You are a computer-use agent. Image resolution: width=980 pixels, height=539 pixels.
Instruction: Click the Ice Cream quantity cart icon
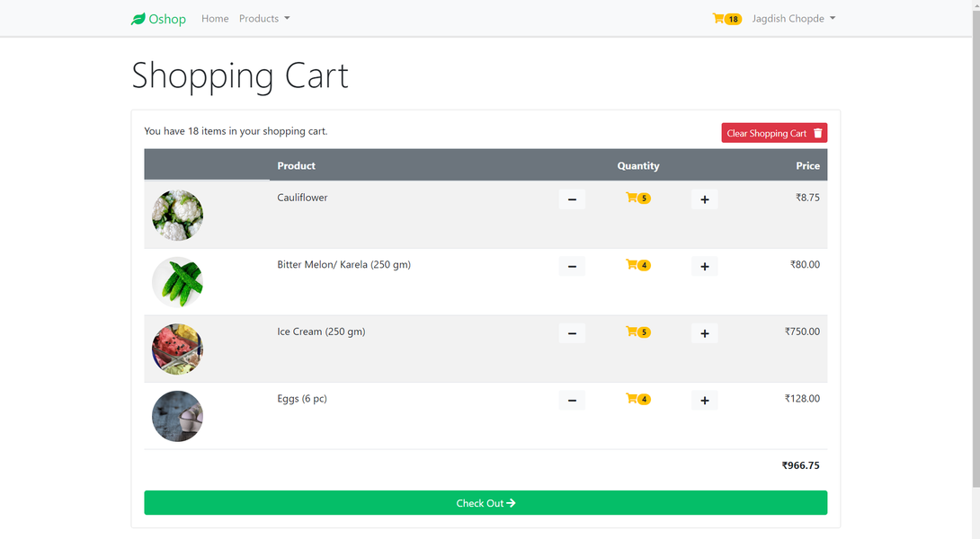click(x=632, y=331)
